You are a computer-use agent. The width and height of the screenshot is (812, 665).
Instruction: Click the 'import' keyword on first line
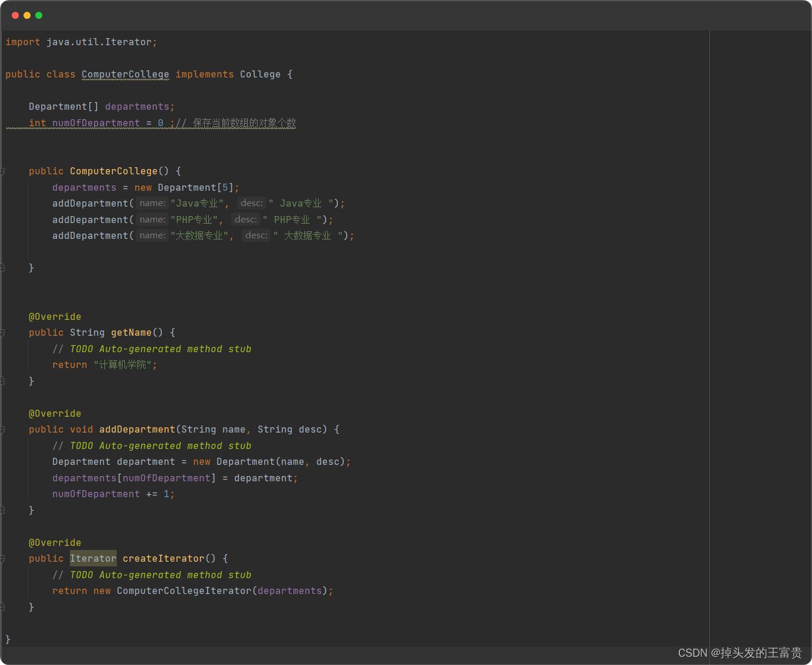tap(23, 42)
